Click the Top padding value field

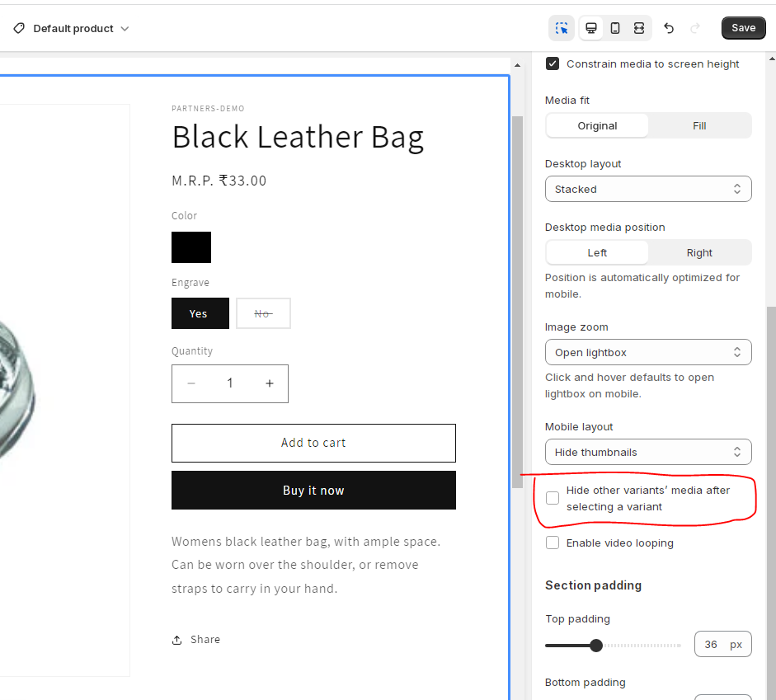[x=722, y=644]
